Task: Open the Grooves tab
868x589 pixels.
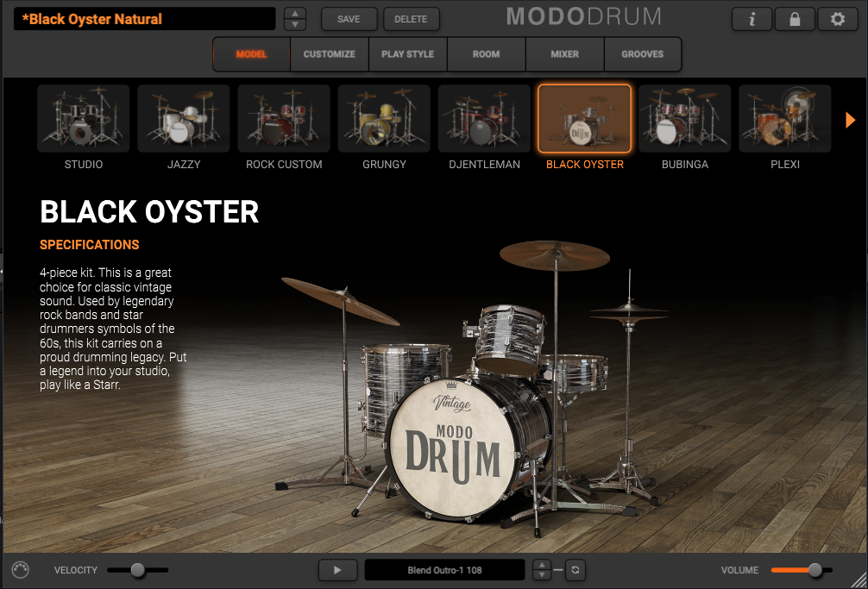Action: point(642,54)
